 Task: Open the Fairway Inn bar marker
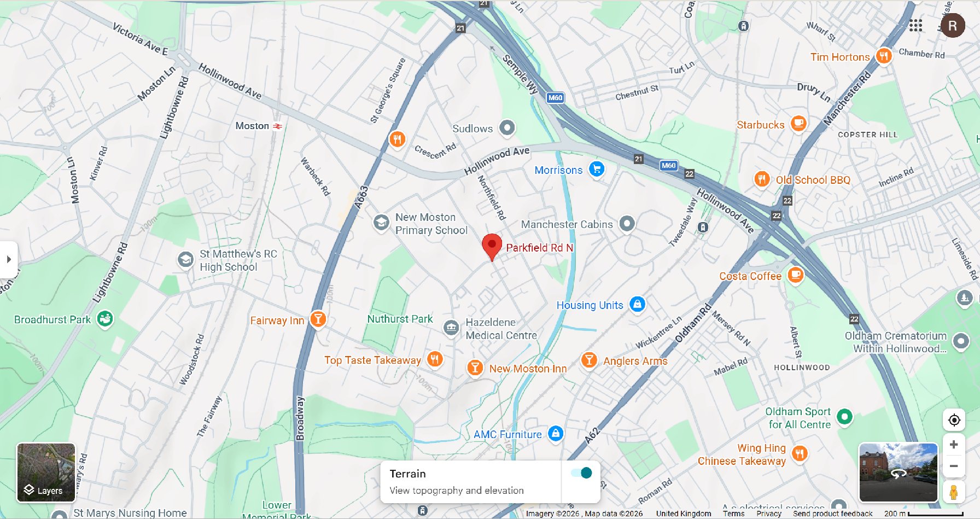click(x=318, y=319)
